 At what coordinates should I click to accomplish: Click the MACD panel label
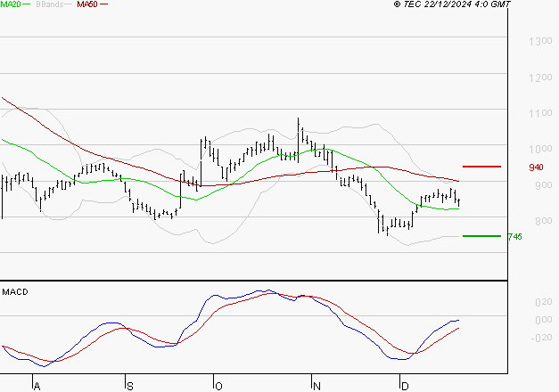pyautogui.click(x=15, y=292)
